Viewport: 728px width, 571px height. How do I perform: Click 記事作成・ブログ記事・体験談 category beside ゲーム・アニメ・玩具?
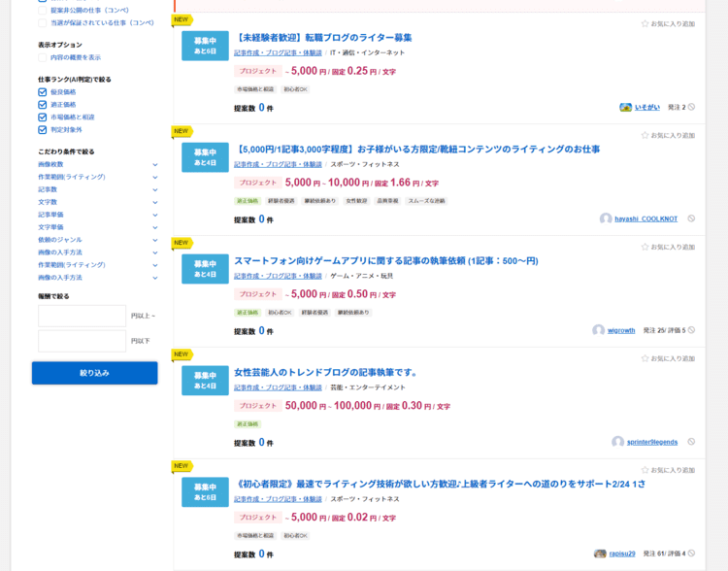point(278,276)
